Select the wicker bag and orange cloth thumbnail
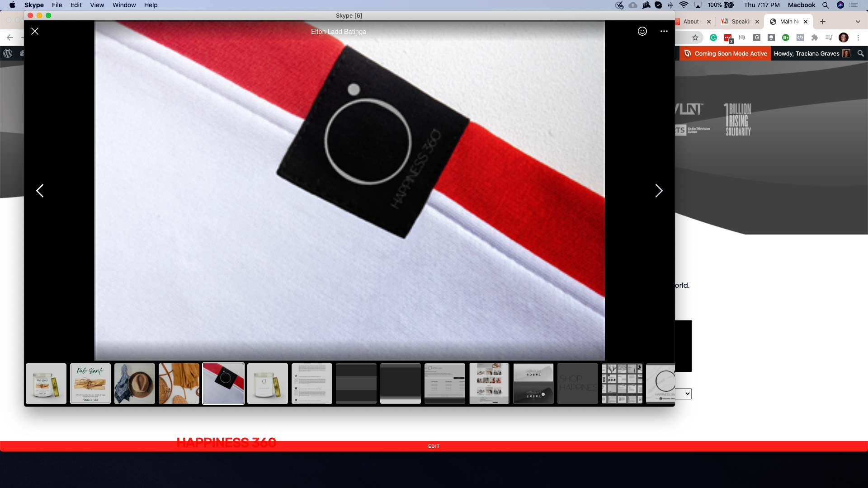The width and height of the screenshot is (868, 488). click(179, 384)
